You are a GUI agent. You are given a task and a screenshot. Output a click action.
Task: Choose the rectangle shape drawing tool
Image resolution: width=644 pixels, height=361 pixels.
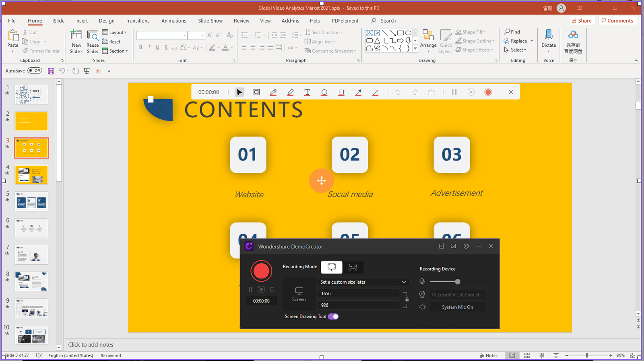point(341,92)
